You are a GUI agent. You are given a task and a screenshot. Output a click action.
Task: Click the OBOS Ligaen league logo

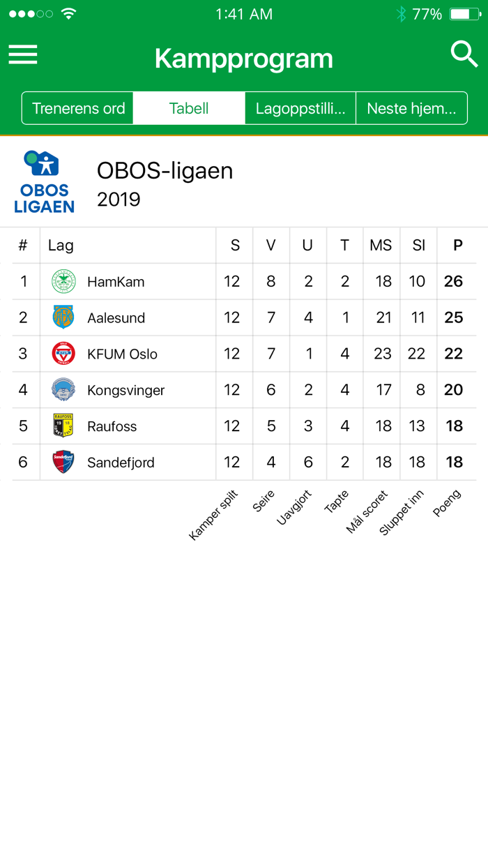tap(44, 181)
